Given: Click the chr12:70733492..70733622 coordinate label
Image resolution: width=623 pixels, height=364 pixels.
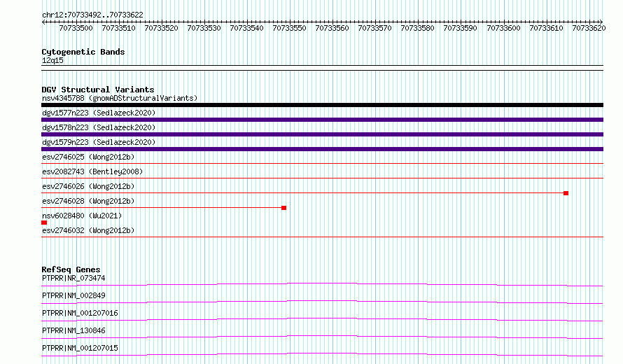Looking at the screenshot, I should 92,15.
